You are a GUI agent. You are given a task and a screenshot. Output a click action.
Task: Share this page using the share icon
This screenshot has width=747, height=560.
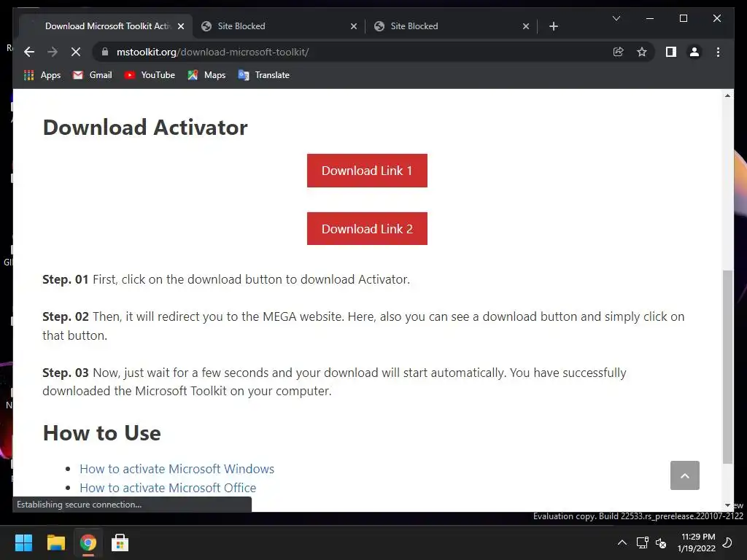coord(619,52)
